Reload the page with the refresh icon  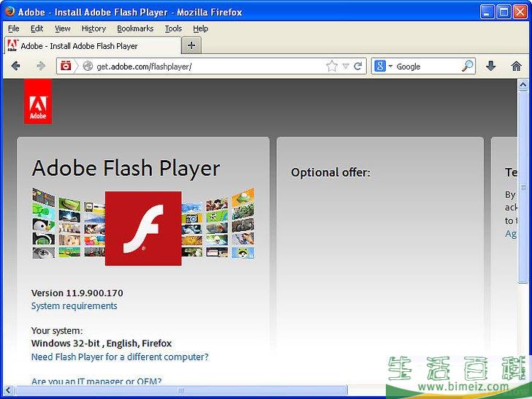[x=357, y=66]
